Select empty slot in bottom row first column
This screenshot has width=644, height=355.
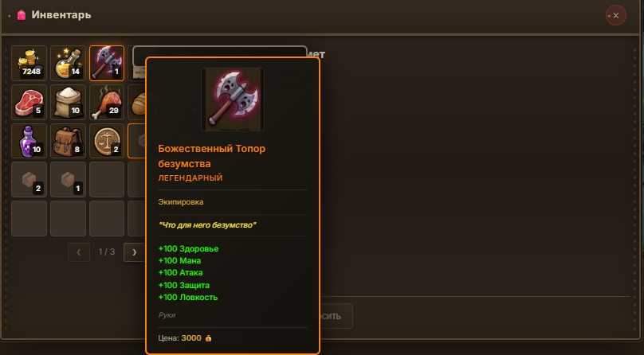(29, 219)
